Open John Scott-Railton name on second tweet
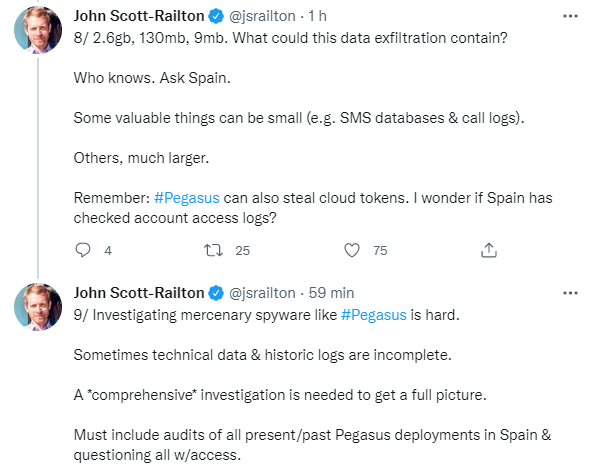The height and width of the screenshot is (474, 595). [139, 293]
